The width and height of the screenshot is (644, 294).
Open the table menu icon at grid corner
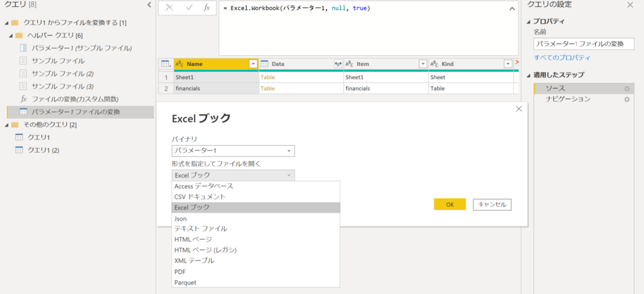click(166, 64)
